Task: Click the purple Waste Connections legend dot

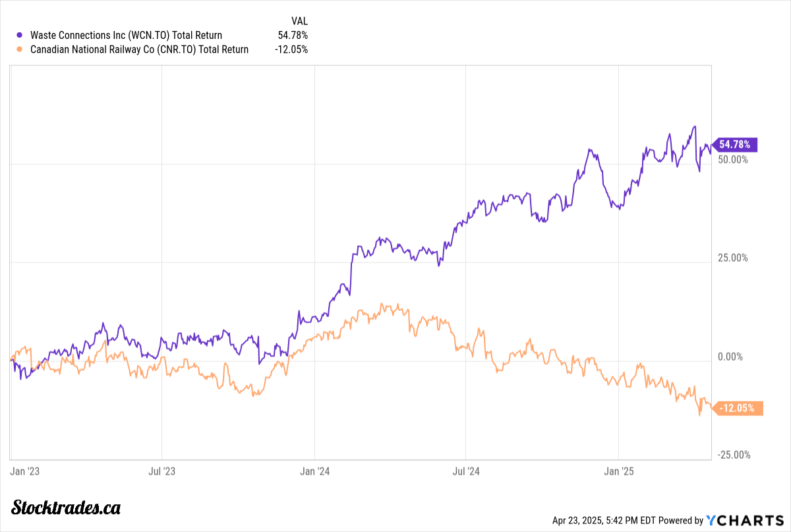Action: 19,36
